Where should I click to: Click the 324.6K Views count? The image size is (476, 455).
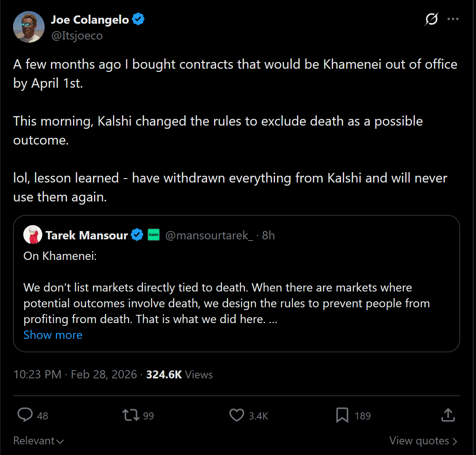click(179, 374)
